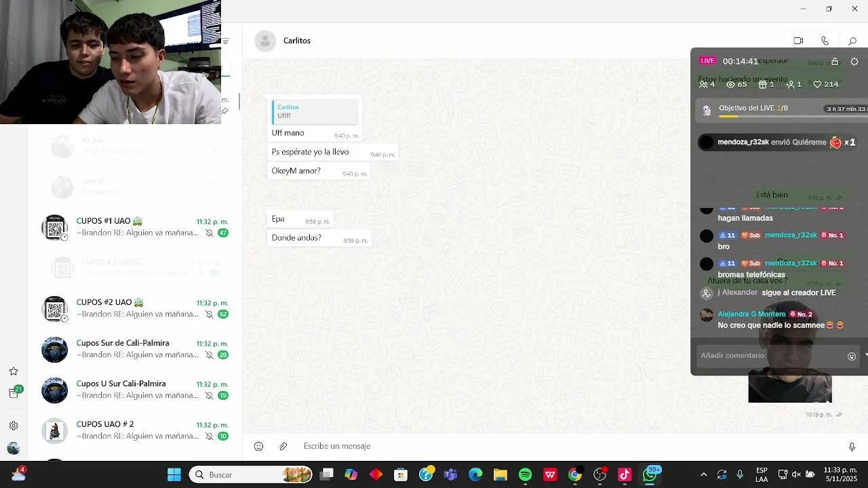Screen dimensions: 868x488
Task: Click the lock icon in LIVE overlay
Action: click(x=835, y=61)
